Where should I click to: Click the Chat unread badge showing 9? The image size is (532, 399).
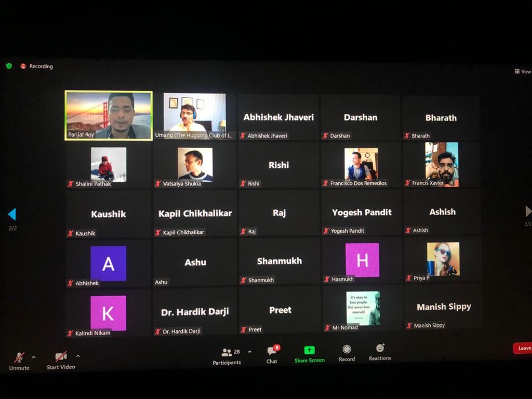277,348
